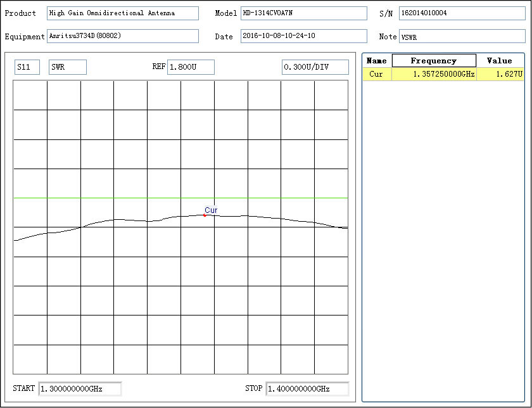Focus the START frequency field
532x408 pixels.
[80, 388]
